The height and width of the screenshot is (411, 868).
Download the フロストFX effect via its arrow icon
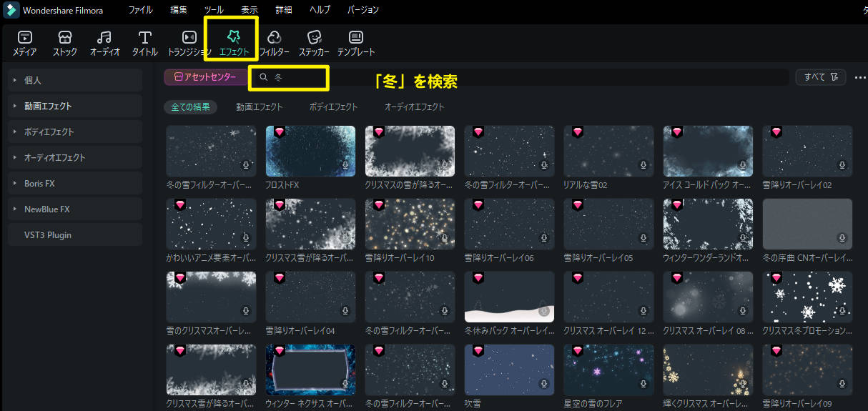point(345,165)
